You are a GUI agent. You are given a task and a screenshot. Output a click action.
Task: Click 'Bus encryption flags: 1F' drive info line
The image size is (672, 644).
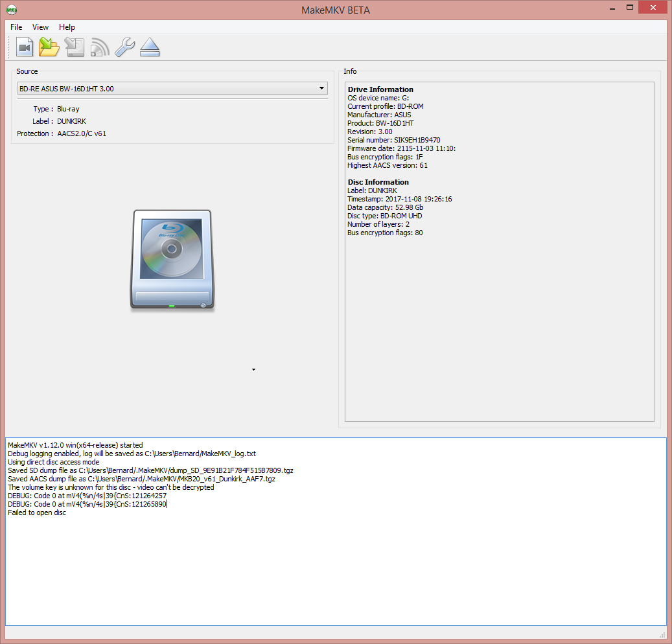[x=386, y=157]
